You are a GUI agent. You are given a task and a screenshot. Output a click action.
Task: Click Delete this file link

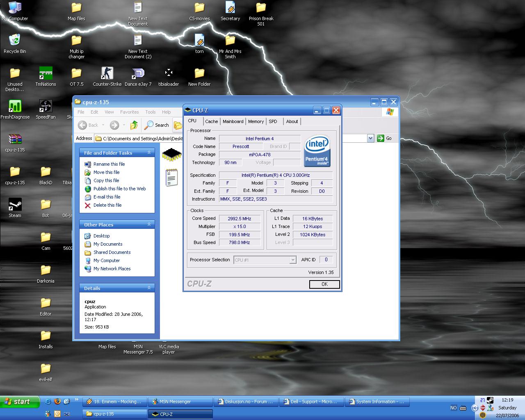(107, 205)
